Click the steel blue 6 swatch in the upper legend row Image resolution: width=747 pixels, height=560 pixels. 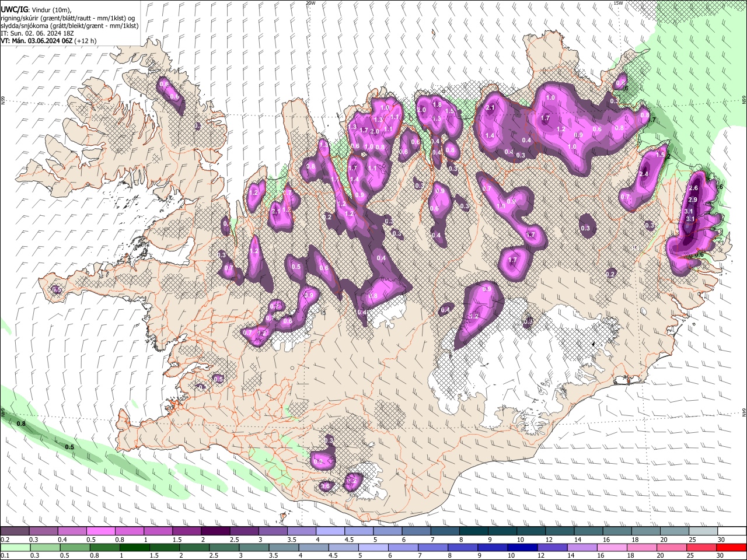tap(416, 531)
